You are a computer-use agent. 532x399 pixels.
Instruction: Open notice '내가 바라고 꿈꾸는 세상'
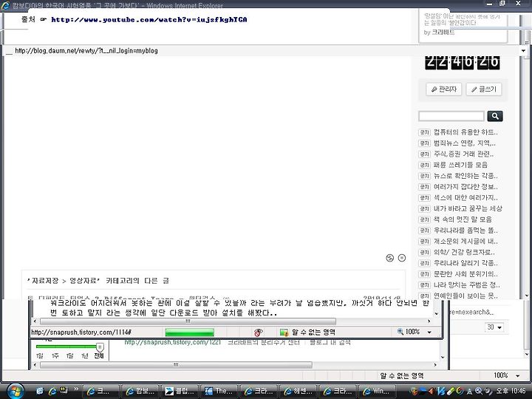click(x=468, y=208)
